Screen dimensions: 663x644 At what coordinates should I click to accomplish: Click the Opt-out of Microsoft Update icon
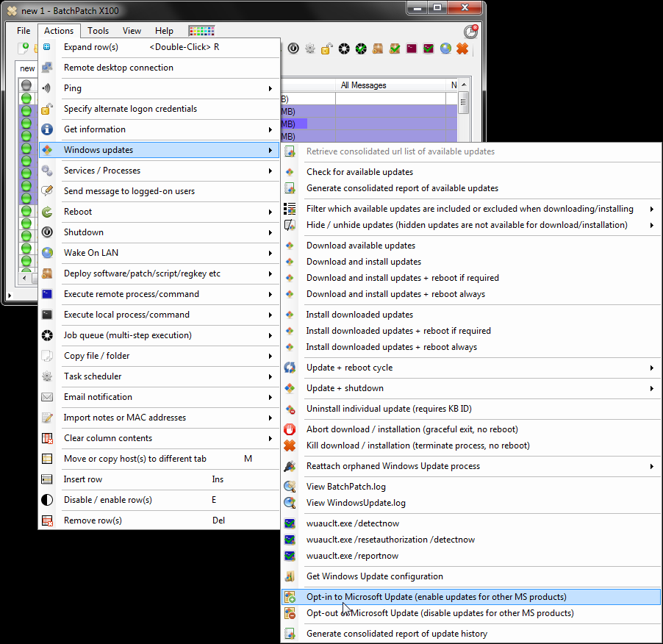(290, 613)
